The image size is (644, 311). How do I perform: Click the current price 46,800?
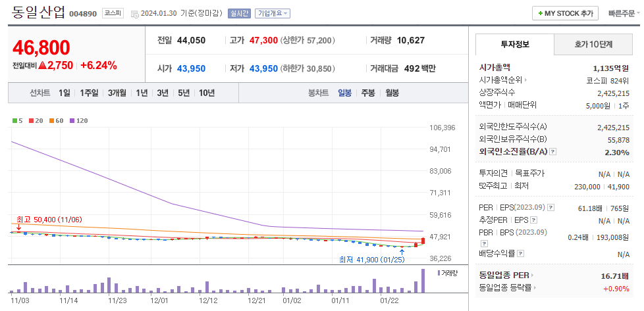click(41, 47)
